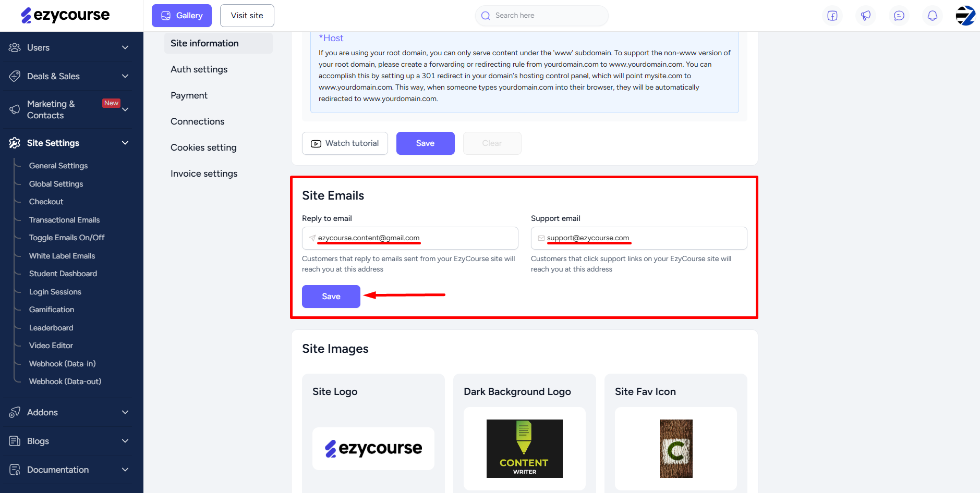Expand the Documentation chevron
Viewport: 980px width, 493px height.
click(x=125, y=470)
